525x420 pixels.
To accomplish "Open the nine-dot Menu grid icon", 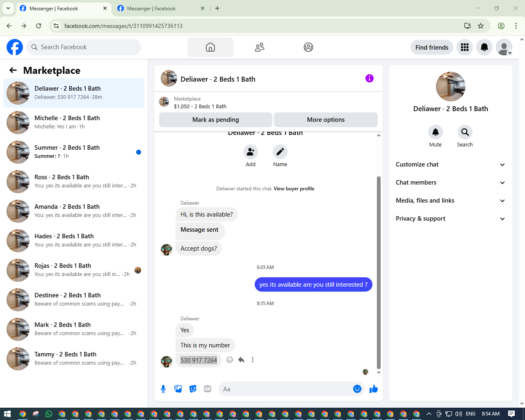I will (465, 47).
